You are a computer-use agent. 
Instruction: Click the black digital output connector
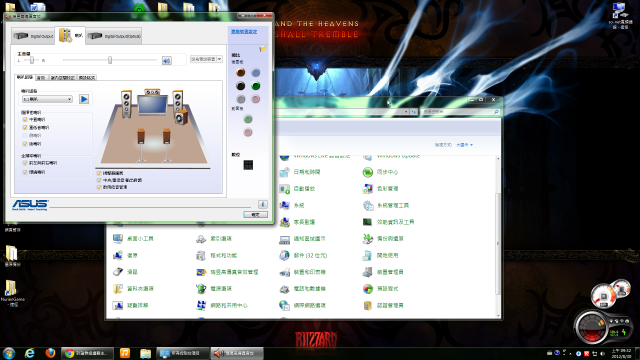(x=248, y=165)
